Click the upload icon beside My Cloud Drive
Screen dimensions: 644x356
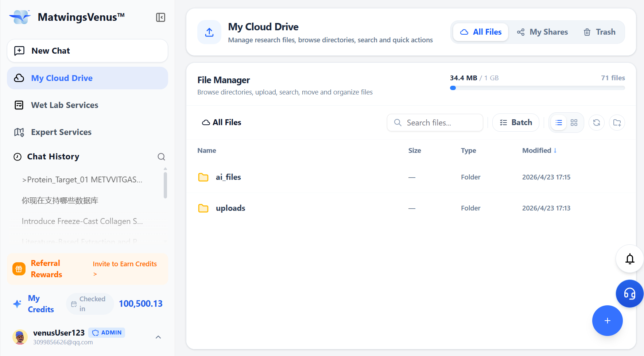pos(209,32)
